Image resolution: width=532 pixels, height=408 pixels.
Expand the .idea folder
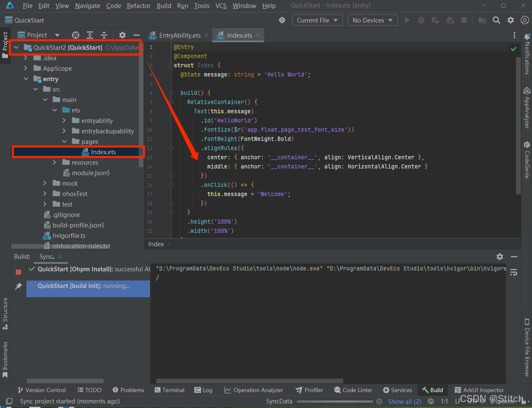(x=26, y=58)
